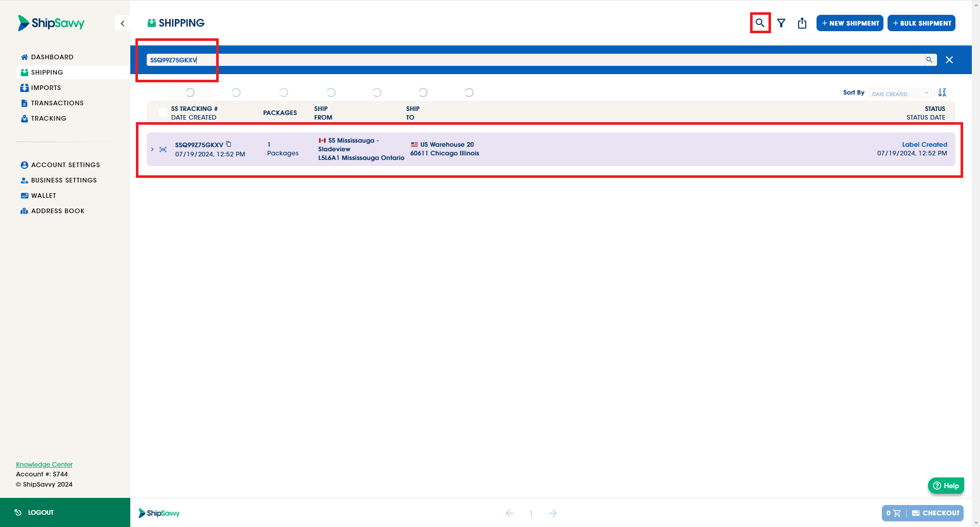Click SS Mississauga - Sladeview origin
Viewport: 980px width, 527px height.
[x=348, y=145]
